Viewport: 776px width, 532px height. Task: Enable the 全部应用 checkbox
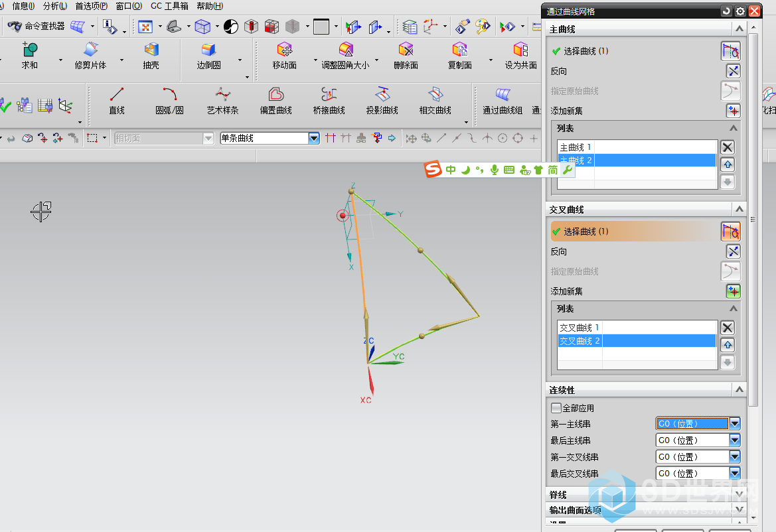tap(556, 408)
